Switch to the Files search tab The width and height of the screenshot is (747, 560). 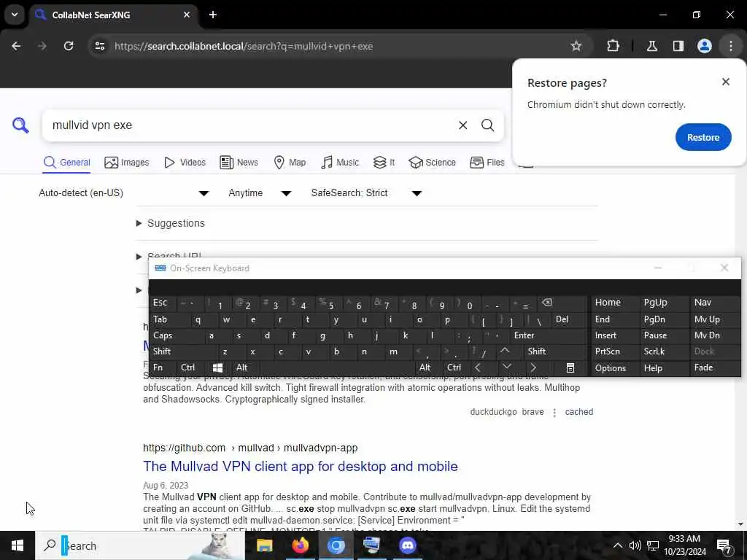coord(487,163)
